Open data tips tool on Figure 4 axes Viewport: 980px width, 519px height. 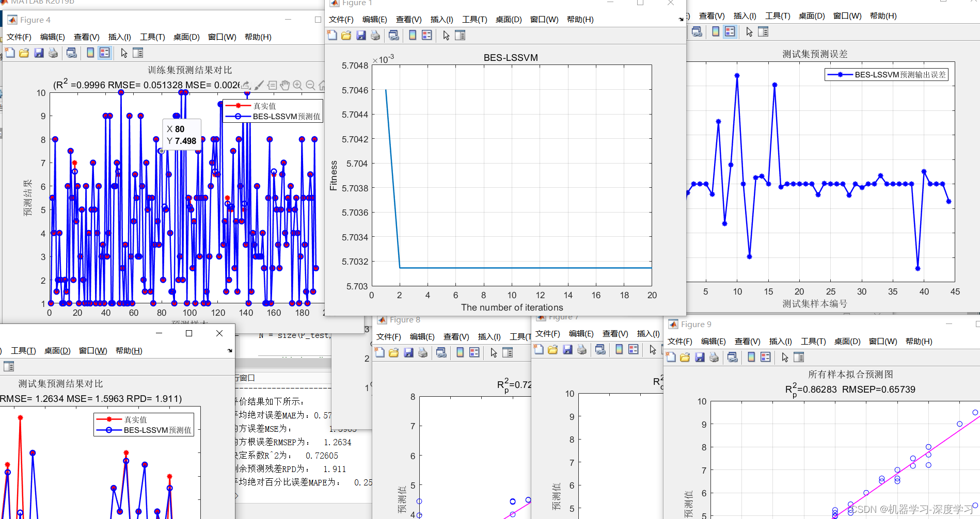272,86
